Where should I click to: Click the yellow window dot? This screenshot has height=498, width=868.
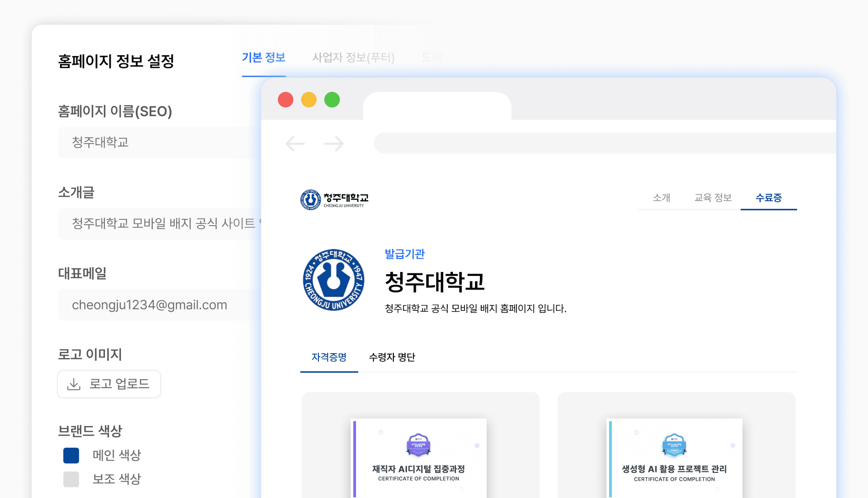click(309, 100)
